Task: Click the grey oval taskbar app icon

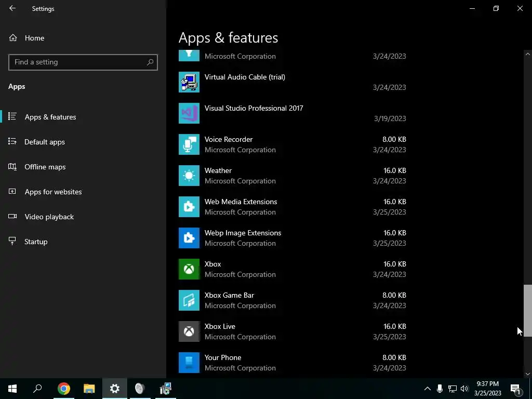Action: [x=140, y=389]
